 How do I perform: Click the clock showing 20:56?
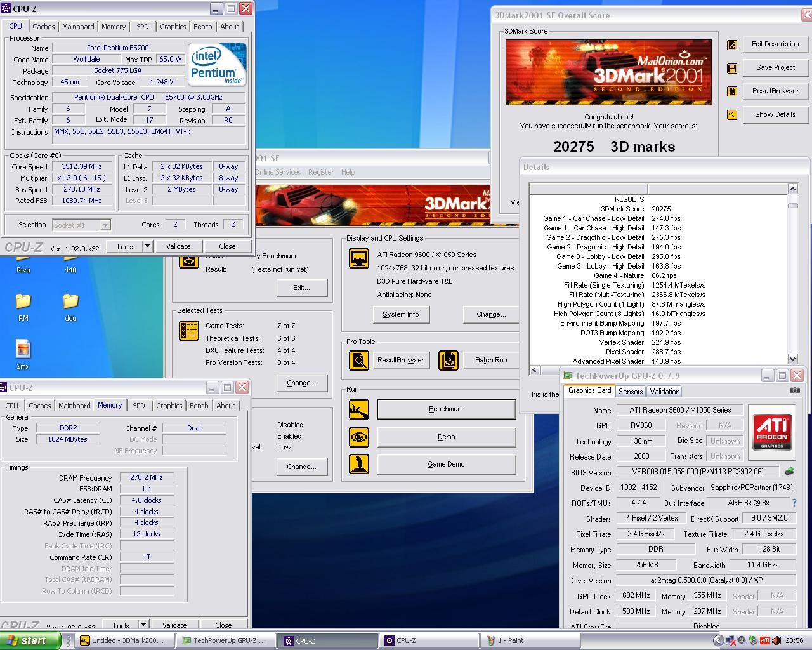(794, 640)
